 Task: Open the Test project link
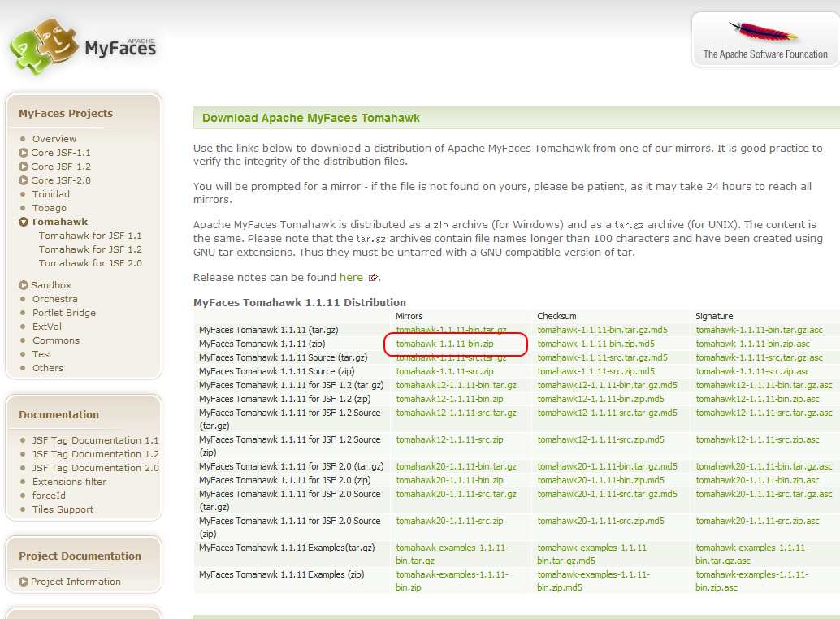point(41,354)
